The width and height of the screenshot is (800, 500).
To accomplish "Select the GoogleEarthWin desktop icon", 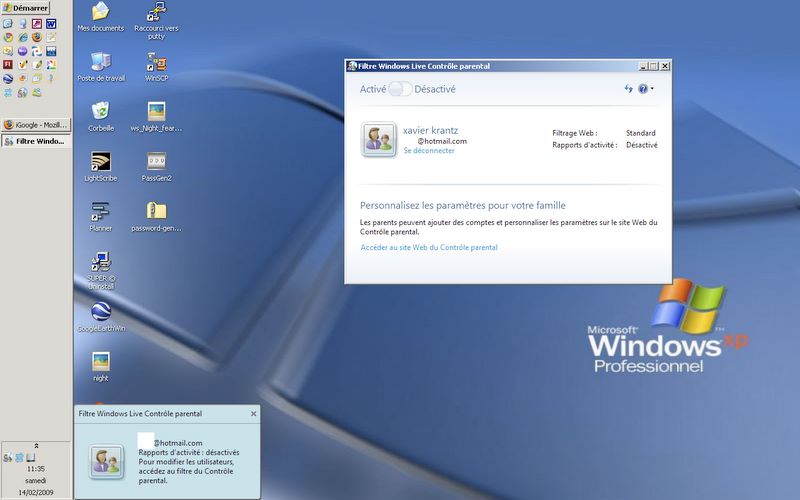I will tap(101, 317).
